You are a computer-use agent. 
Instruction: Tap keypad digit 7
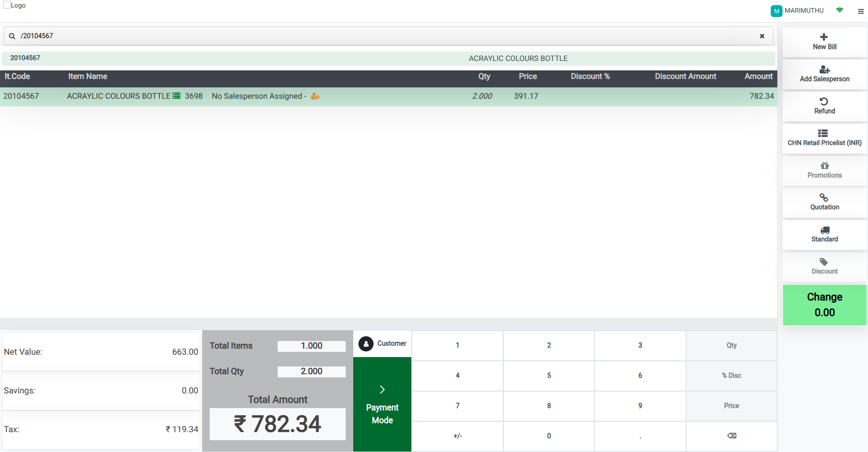pyautogui.click(x=458, y=406)
